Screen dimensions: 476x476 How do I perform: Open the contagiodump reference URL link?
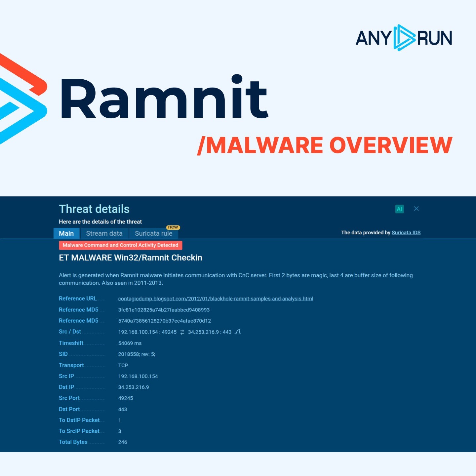coord(216,299)
